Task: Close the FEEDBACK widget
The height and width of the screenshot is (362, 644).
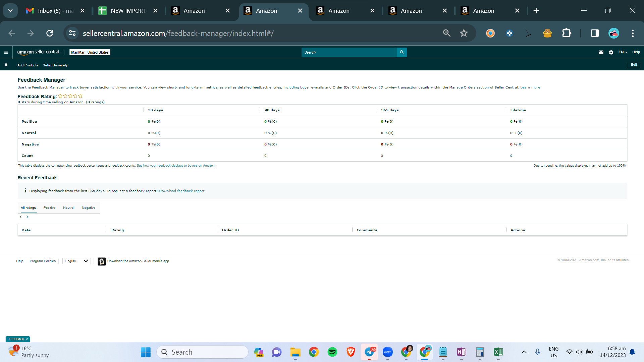Action: coord(27,339)
